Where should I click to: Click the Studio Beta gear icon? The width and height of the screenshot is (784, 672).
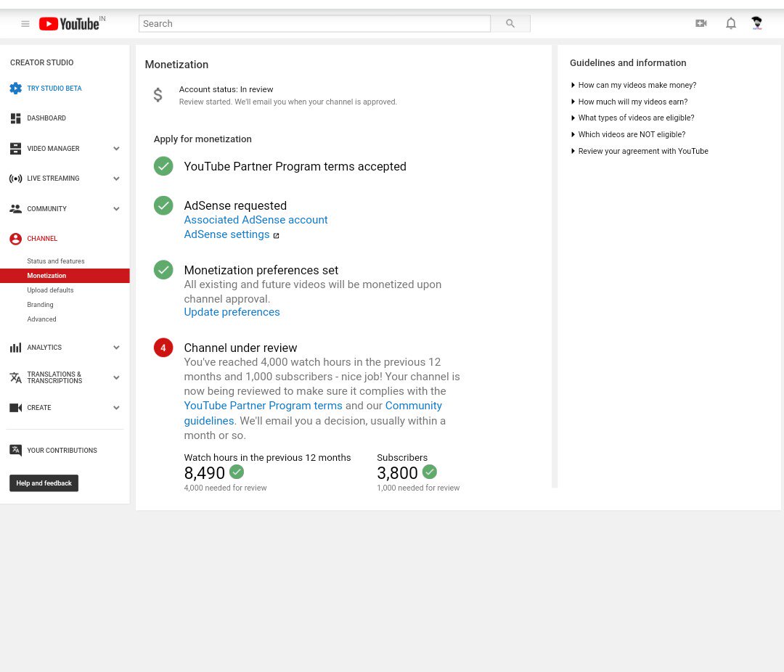point(15,88)
